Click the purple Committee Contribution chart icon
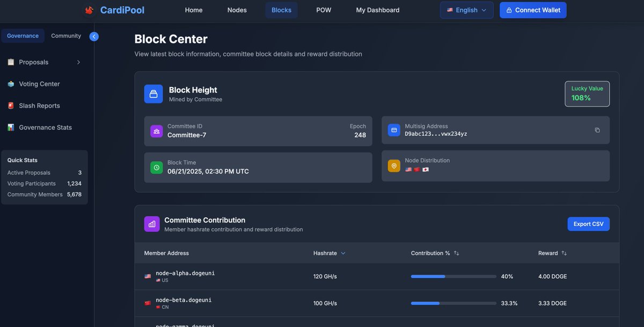Viewport: 644px width, 327px height. 152,224
